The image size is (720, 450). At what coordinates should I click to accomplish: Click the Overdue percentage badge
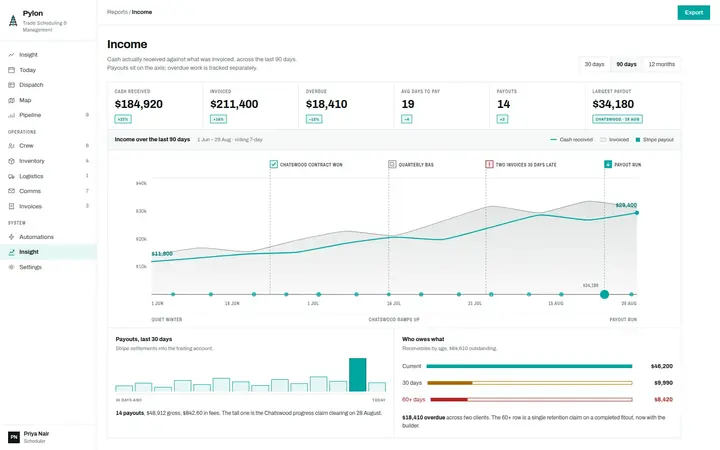pos(314,119)
